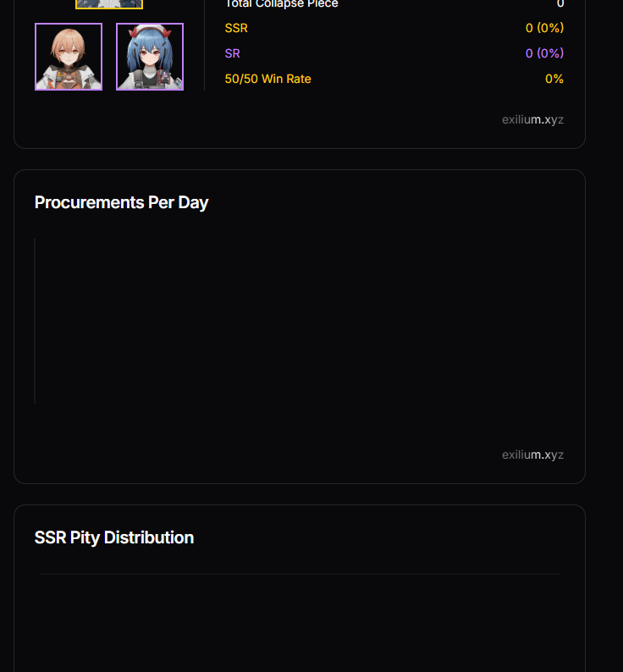
Task: Click the blue-haired character portrait
Action: coord(150,57)
